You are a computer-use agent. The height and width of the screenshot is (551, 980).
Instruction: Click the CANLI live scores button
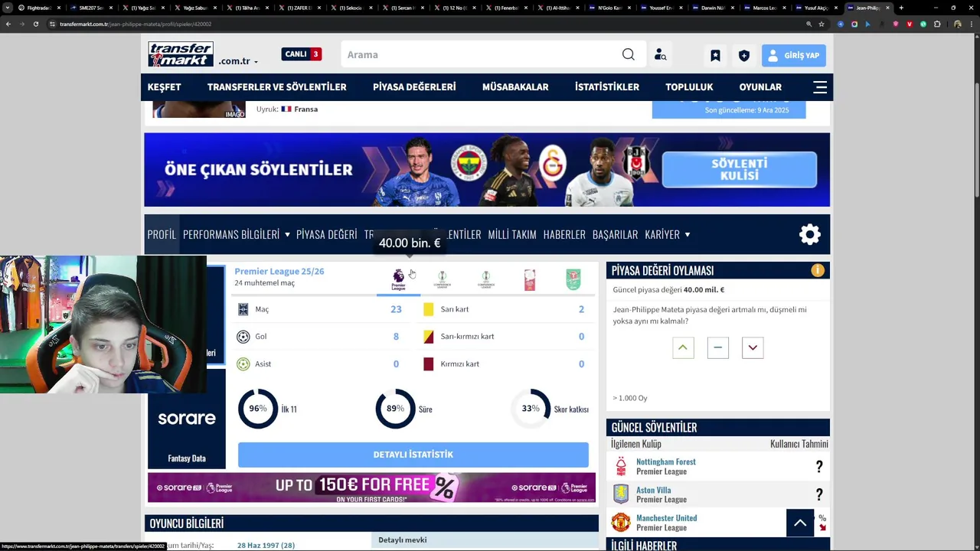point(302,54)
